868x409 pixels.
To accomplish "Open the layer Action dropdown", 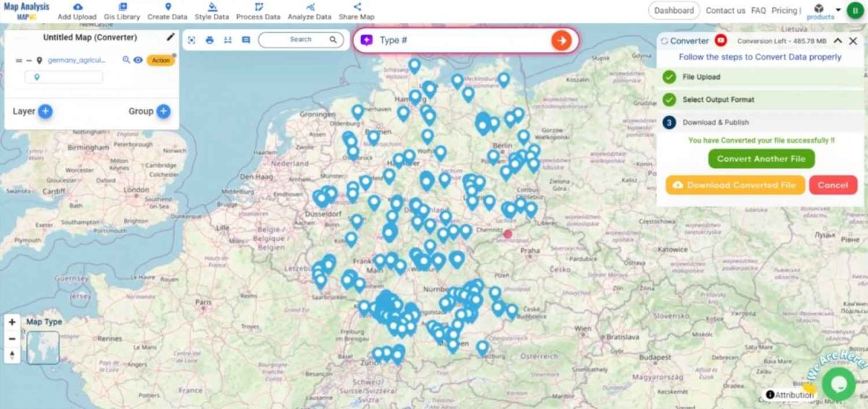I will pyautogui.click(x=161, y=60).
